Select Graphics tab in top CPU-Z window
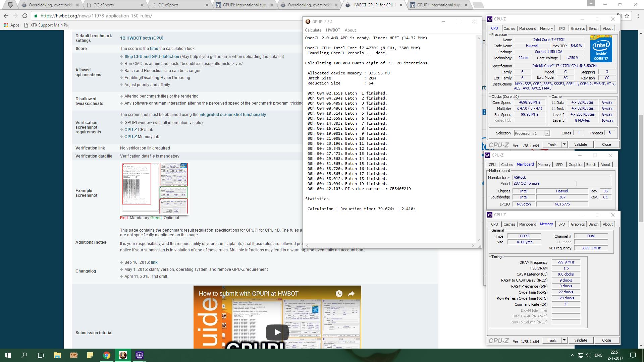Image resolution: width=644 pixels, height=362 pixels. pos(578,28)
